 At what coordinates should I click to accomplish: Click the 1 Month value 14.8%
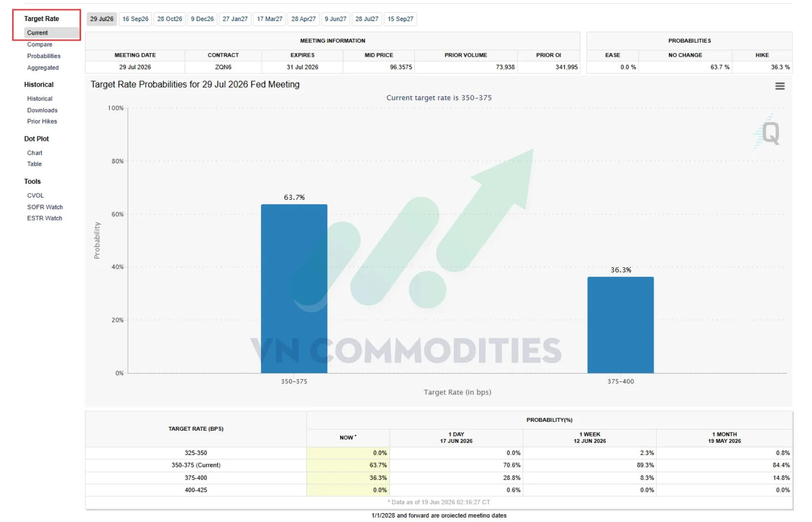click(x=781, y=478)
